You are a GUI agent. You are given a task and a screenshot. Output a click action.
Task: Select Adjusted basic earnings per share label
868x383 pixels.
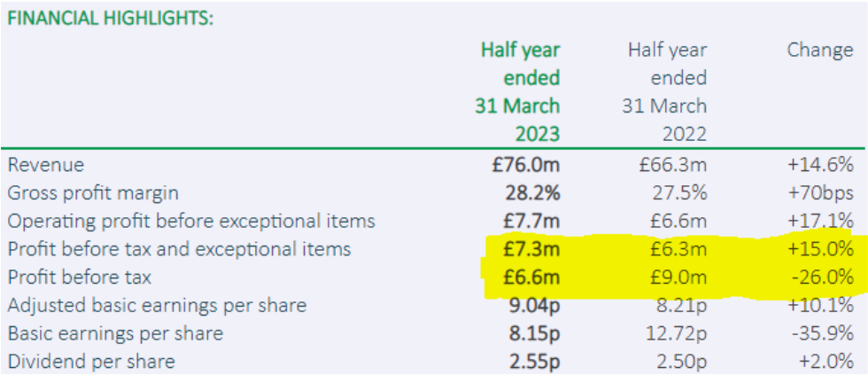(x=157, y=305)
